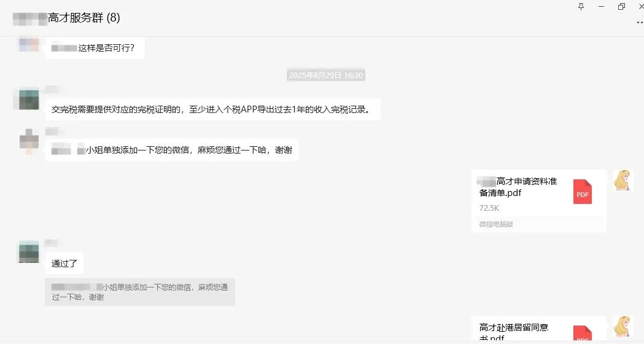Open the chat info three-dots menu
This screenshot has width=644, height=344.
(x=639, y=21)
